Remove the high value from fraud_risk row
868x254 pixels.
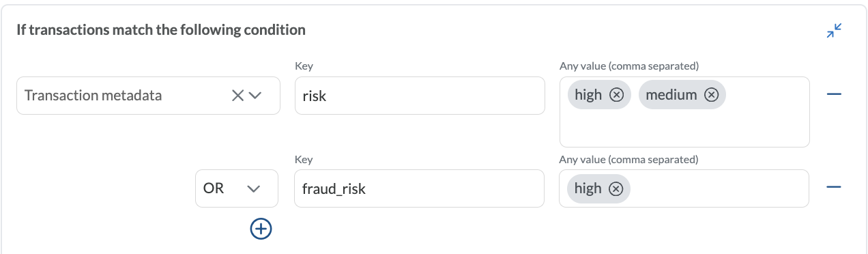click(x=616, y=189)
